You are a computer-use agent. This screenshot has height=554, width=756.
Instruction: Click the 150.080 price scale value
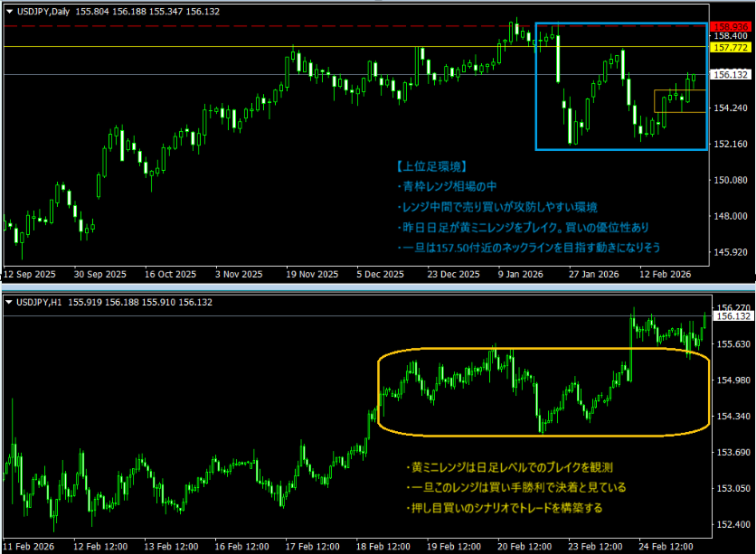731,180
